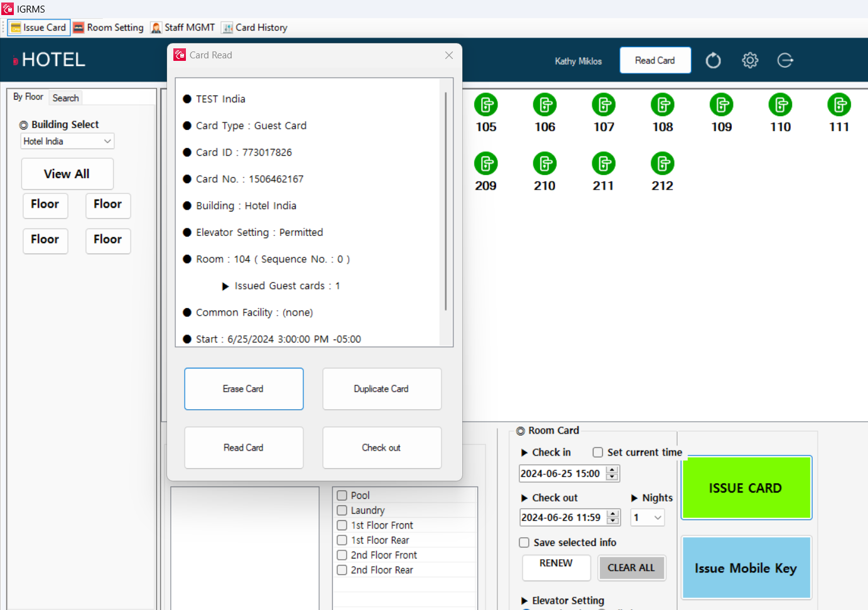Select the room 107 green icon
The width and height of the screenshot is (868, 610).
click(x=604, y=105)
